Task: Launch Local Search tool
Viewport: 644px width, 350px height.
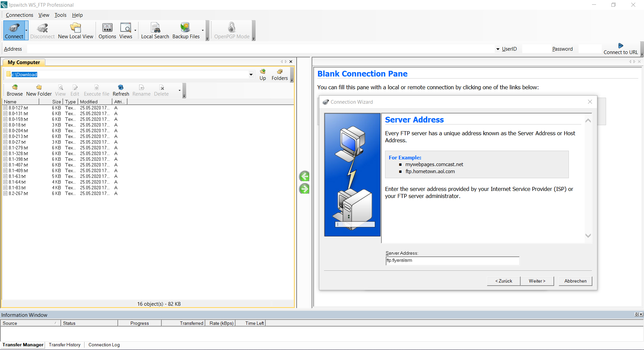Action: (x=155, y=30)
